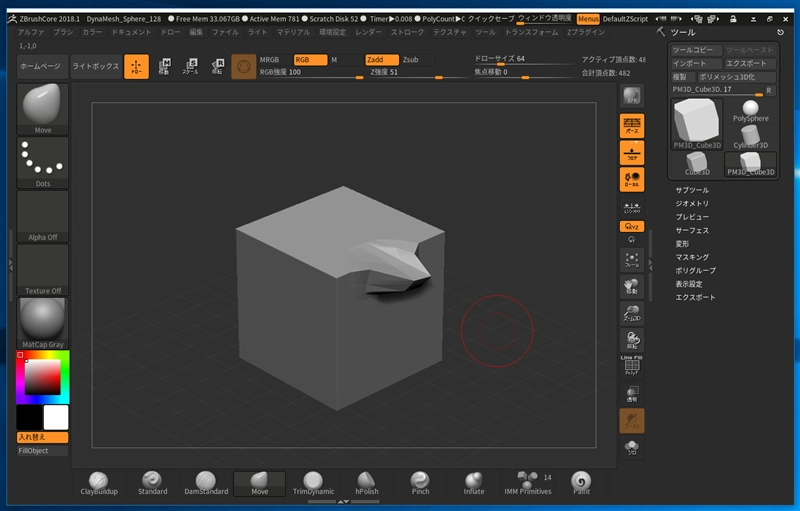Select the hPolish brush
Viewport: 800px width, 511px height.
367,483
